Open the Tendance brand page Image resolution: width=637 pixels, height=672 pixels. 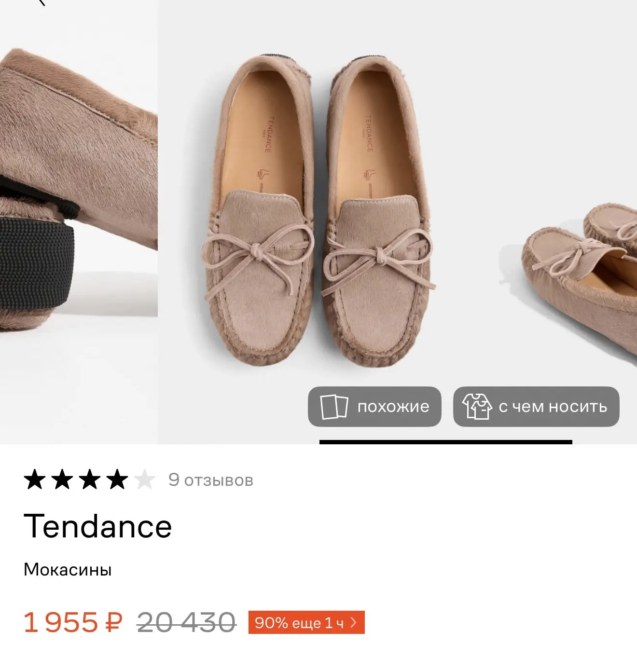[98, 526]
